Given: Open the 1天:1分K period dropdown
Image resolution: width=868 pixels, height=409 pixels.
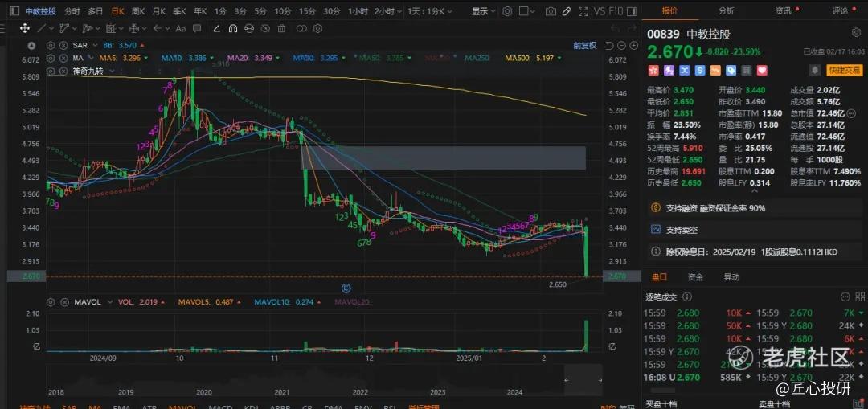Looking at the screenshot, I should pos(431,11).
